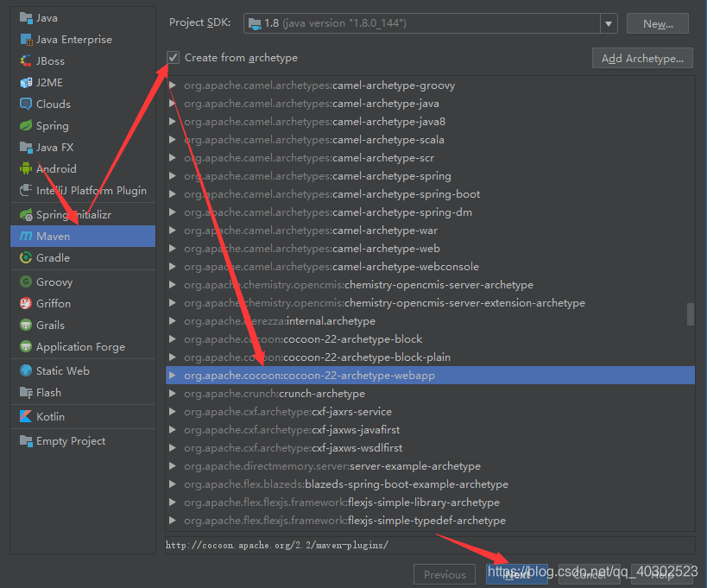Select server-example-archetype row
The width and height of the screenshot is (707, 588).
[x=430, y=465]
